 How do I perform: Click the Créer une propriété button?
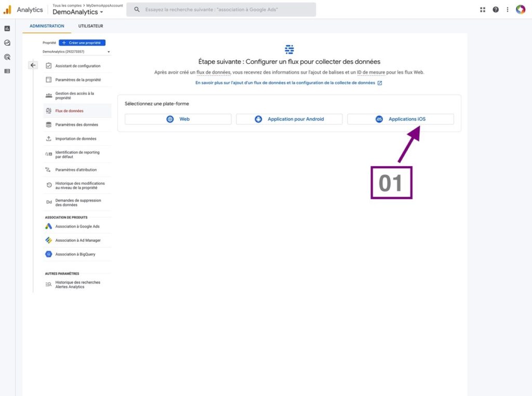coord(82,43)
